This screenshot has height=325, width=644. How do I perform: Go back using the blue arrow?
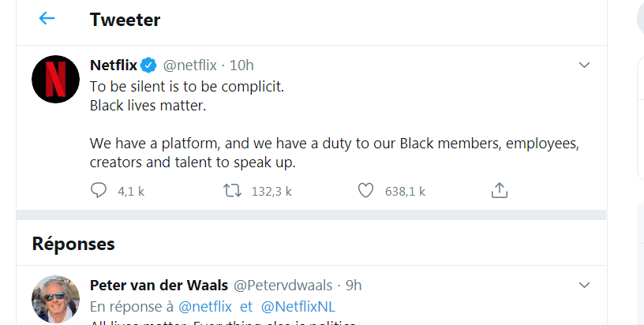pos(47,19)
